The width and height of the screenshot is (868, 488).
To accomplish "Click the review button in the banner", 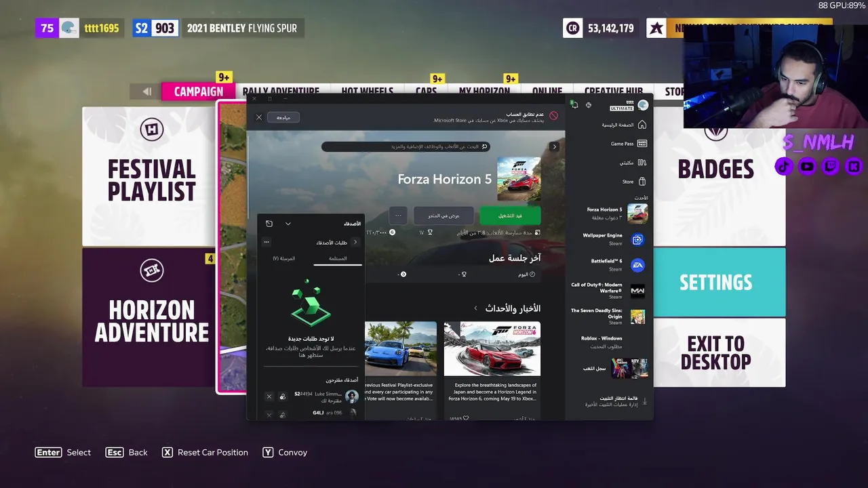I will point(283,117).
